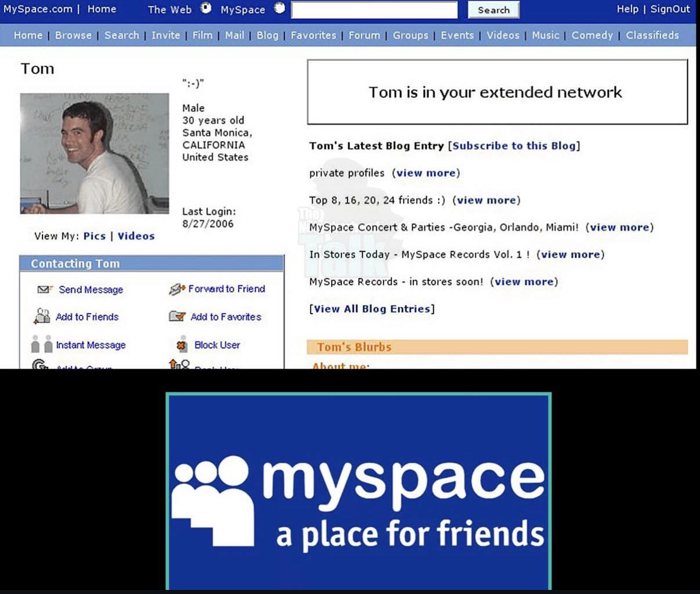Select the MySpace search radio button
Screen dimensions: 700x594
tap(279, 8)
